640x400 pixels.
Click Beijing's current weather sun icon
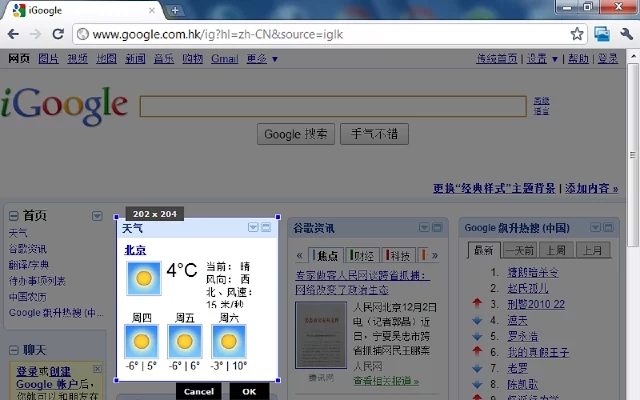click(143, 277)
